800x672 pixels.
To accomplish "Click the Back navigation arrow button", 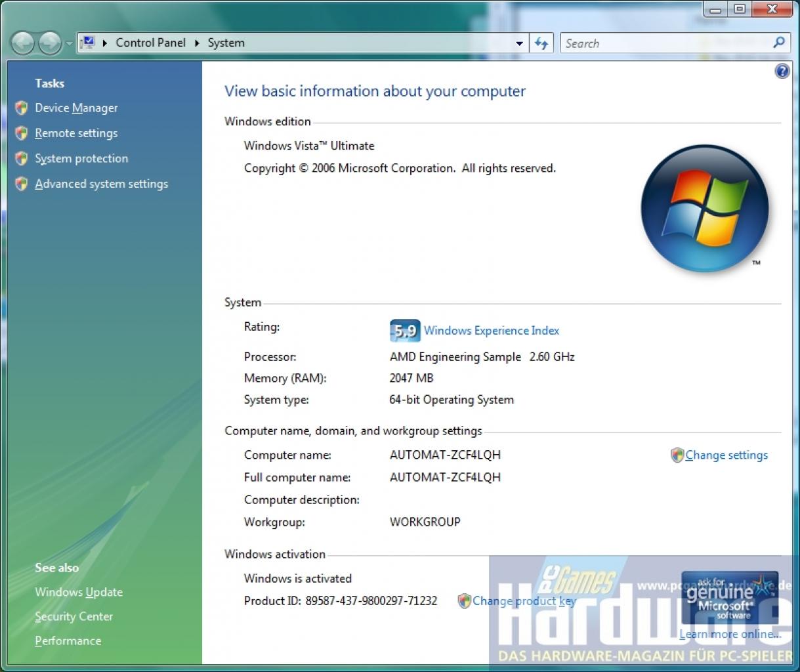I will [22, 44].
